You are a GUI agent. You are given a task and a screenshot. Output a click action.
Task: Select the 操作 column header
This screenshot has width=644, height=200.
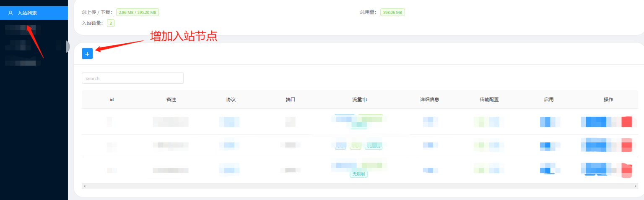click(x=608, y=100)
